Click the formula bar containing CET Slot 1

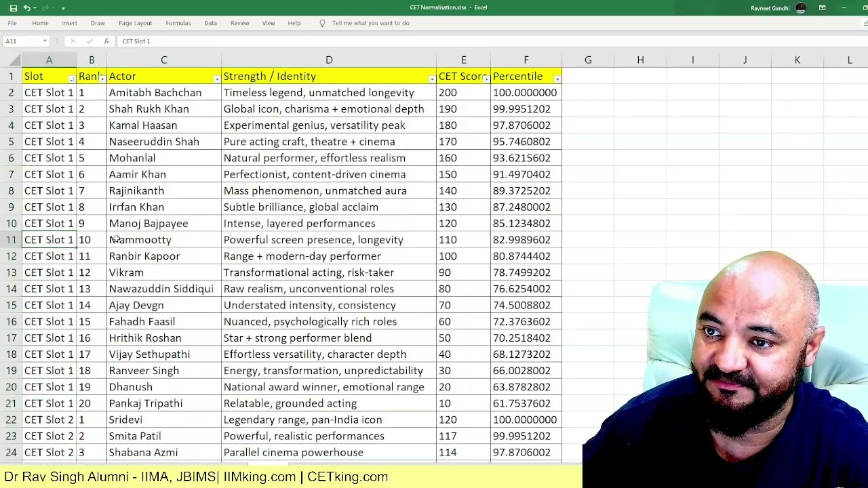tap(492, 41)
